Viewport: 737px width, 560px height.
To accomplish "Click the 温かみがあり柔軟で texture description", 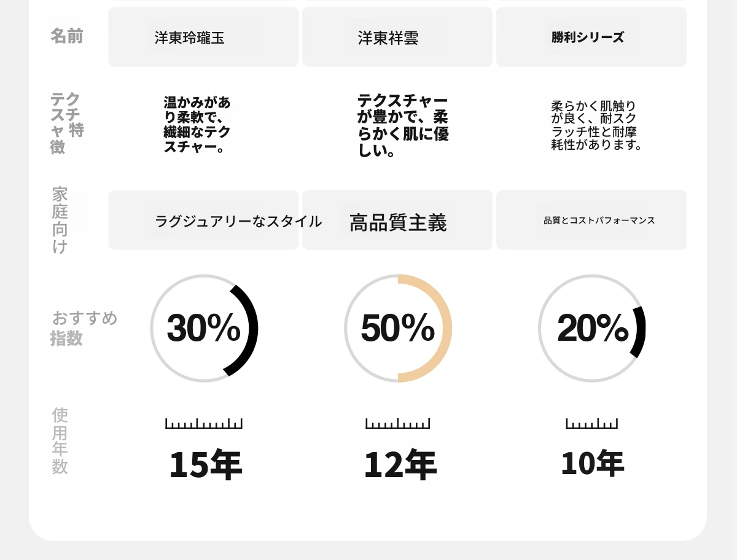I will (x=197, y=124).
